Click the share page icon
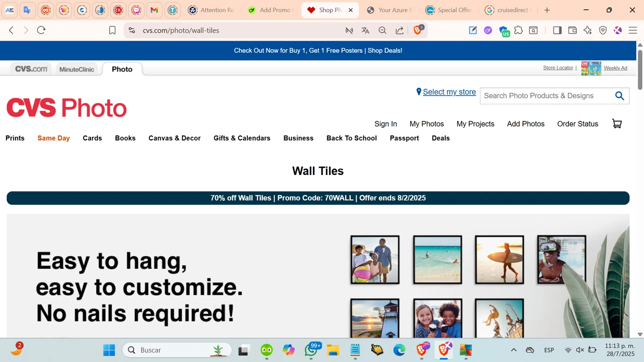Image resolution: width=644 pixels, height=362 pixels. (x=400, y=30)
